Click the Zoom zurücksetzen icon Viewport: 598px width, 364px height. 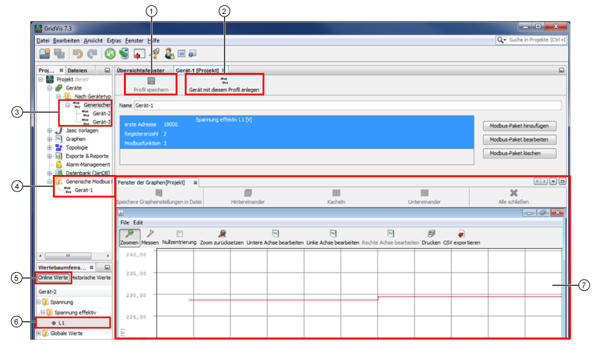click(222, 233)
